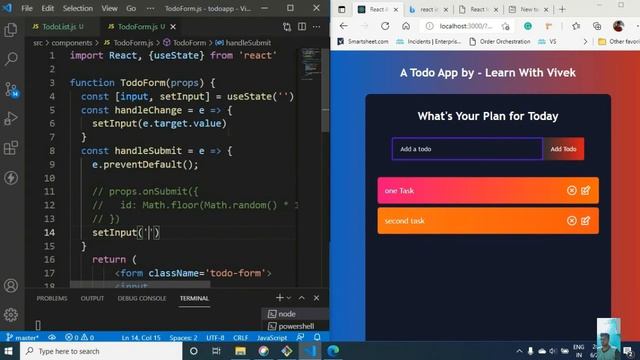640x360 pixels.
Task: Click the components breadcrumb
Action: point(72,42)
